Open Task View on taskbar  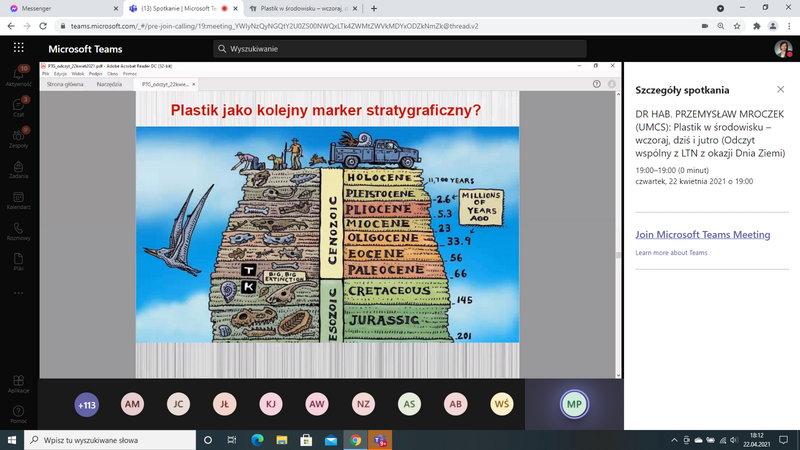tap(232, 440)
